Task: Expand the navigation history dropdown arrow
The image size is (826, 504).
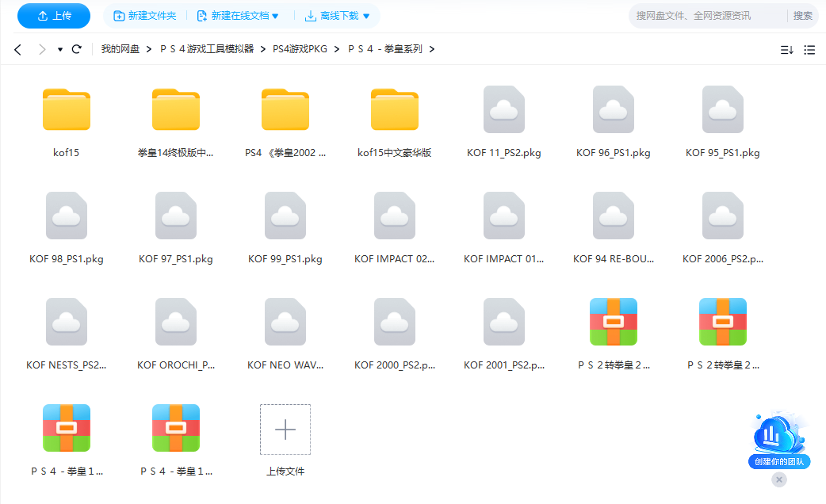Action: (x=60, y=49)
